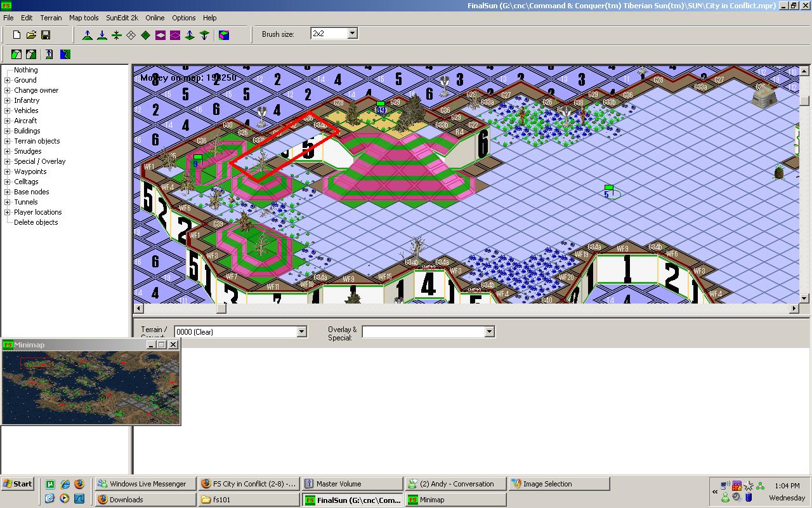Create a new map with the blank page icon
Screen dimensions: 812x508
click(16, 35)
